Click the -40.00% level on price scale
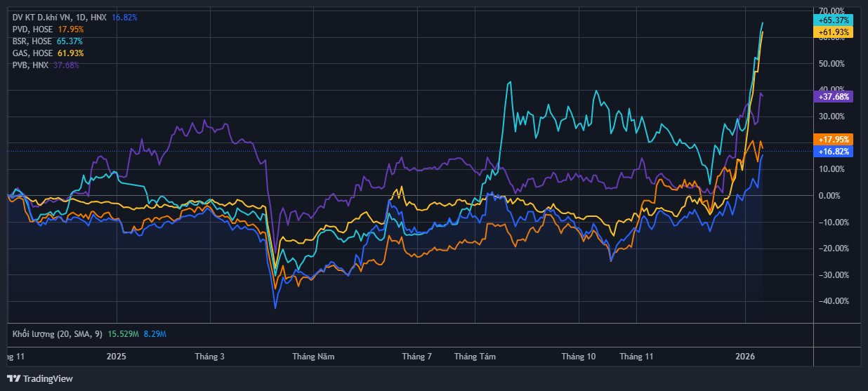 [x=831, y=301]
